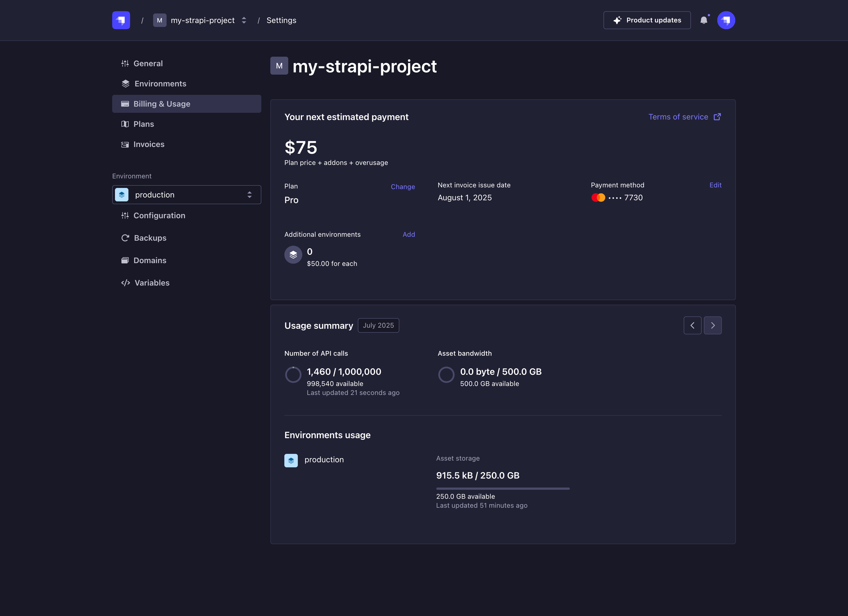Image resolution: width=848 pixels, height=616 pixels.
Task: Select the Environments layers icon in sidebar
Action: [126, 83]
